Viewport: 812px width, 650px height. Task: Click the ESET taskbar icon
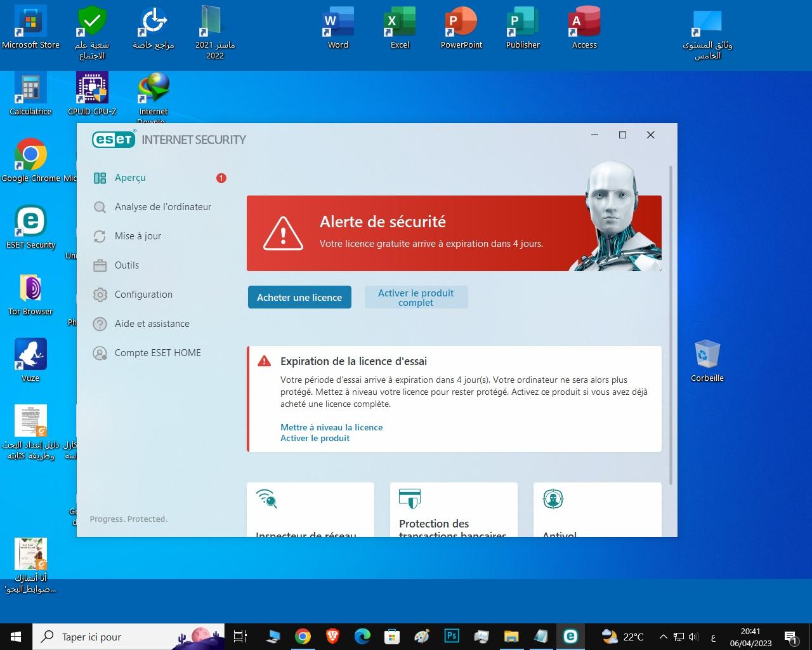point(570,637)
